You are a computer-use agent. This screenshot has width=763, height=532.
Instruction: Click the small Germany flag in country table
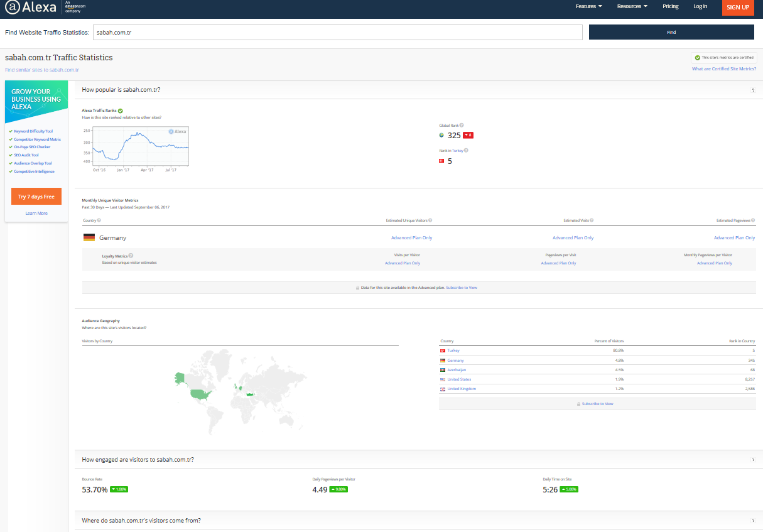pyautogui.click(x=443, y=361)
